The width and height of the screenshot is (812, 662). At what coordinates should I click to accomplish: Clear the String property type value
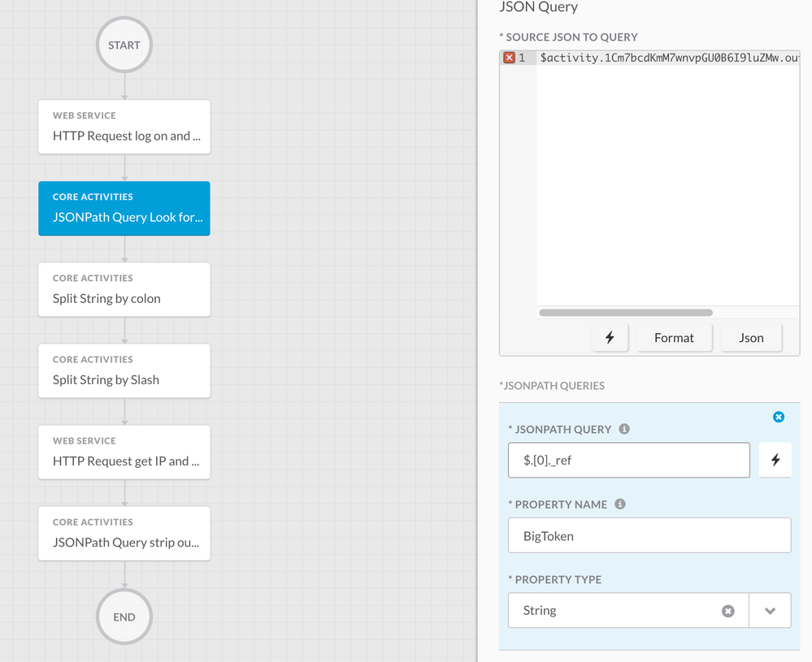728,611
